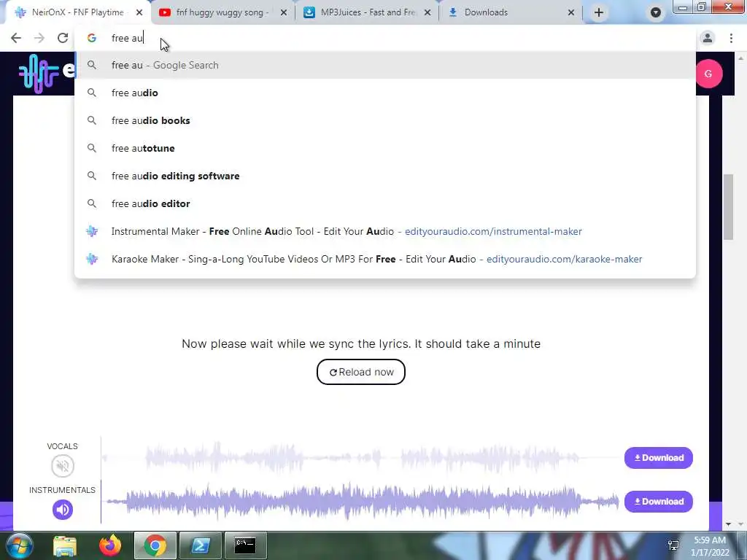Go back with the browser back arrow
747x560 pixels.
(16, 38)
